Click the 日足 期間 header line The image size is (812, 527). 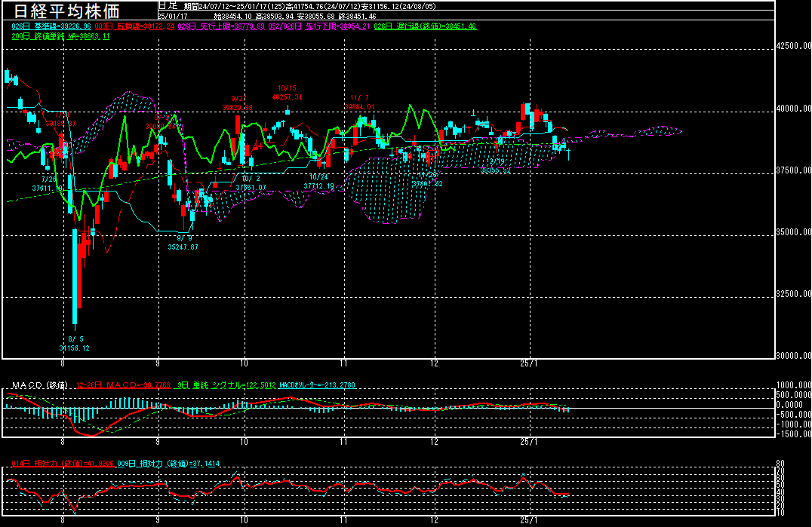coord(297,6)
